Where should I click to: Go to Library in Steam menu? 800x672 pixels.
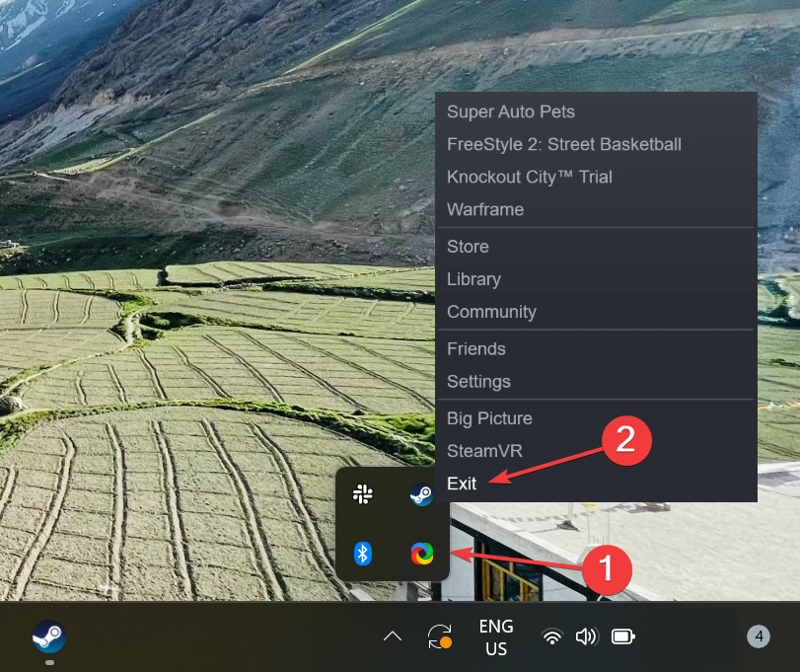(596, 279)
